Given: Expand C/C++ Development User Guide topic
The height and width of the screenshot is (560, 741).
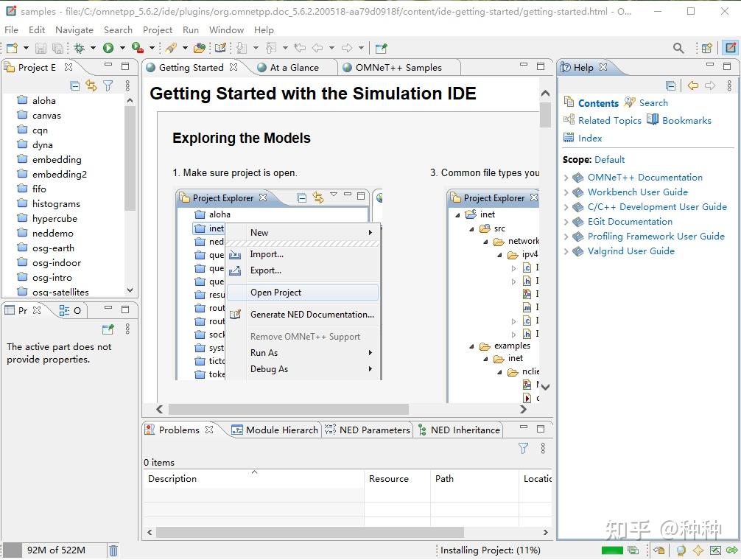Looking at the screenshot, I should pos(566,207).
